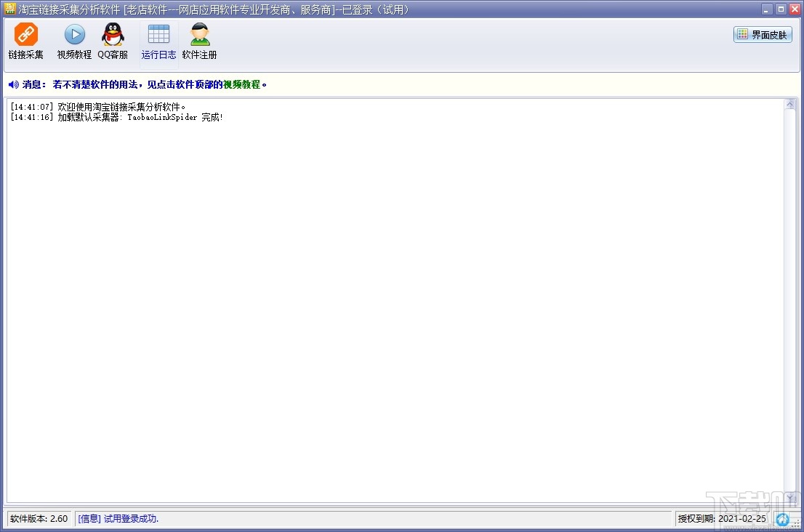Click 授权到期: 2021-02-25 status entry
This screenshot has height=532, width=804.
click(721, 519)
